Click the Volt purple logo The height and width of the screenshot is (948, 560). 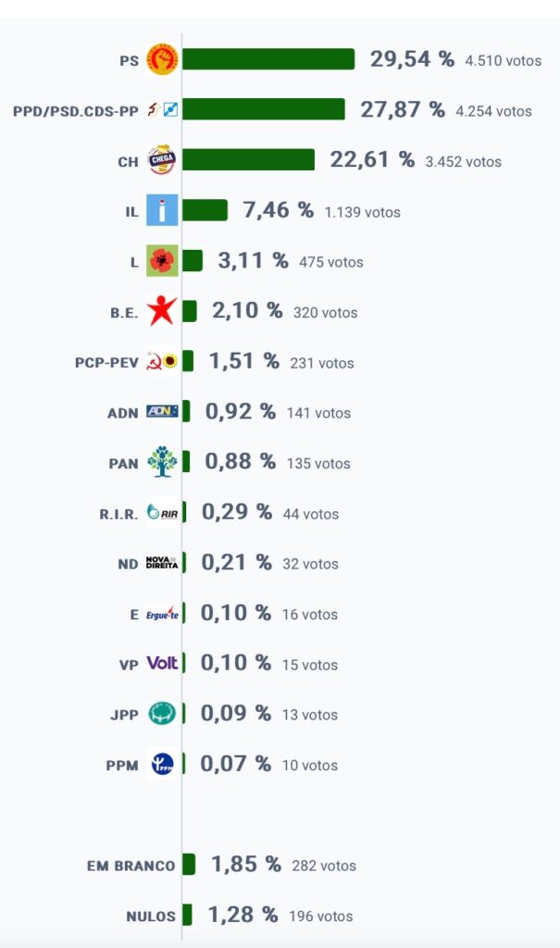click(162, 663)
